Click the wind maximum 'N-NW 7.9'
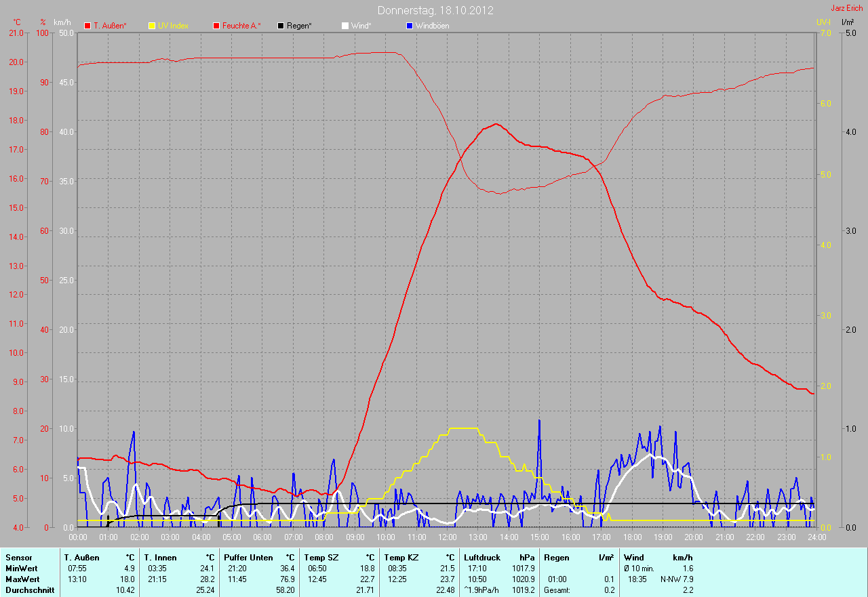 pyautogui.click(x=677, y=579)
